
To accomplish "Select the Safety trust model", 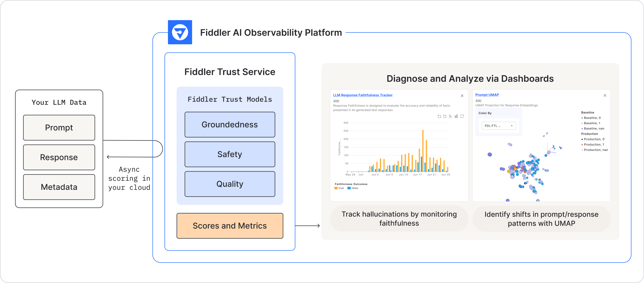I will [x=230, y=154].
